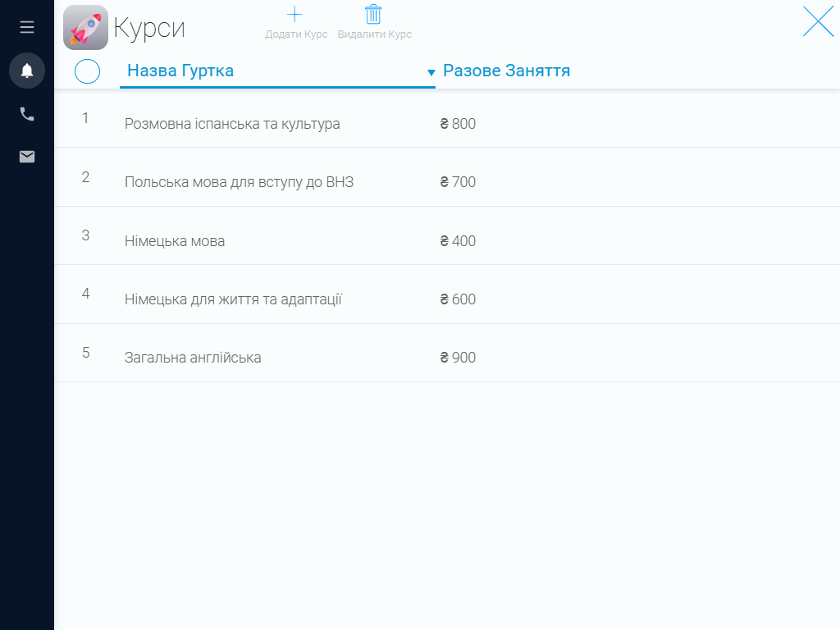
Task: Click the Видалити Курс label
Action: [x=374, y=34]
